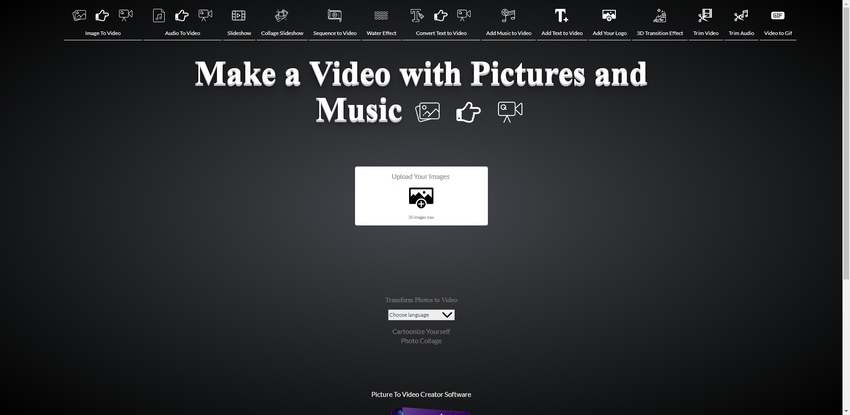Click the Add Text to Video icon
This screenshot has height=415, width=850.
coord(561,15)
